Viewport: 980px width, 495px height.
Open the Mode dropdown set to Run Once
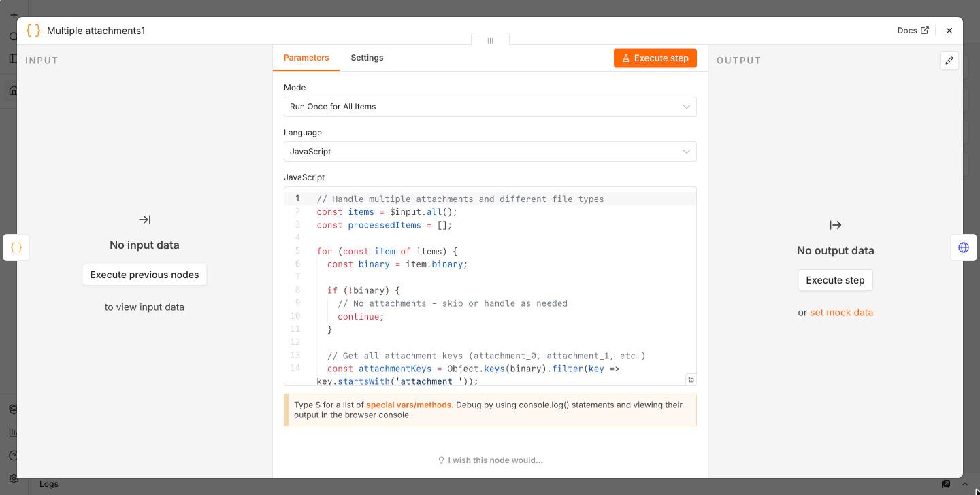(490, 107)
